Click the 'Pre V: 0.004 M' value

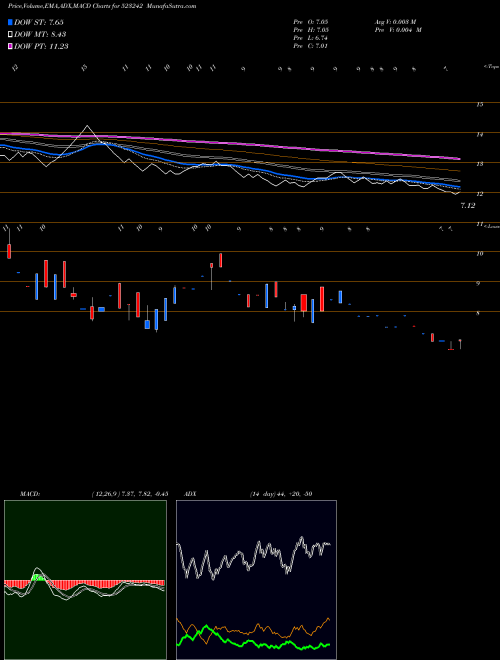(398, 30)
